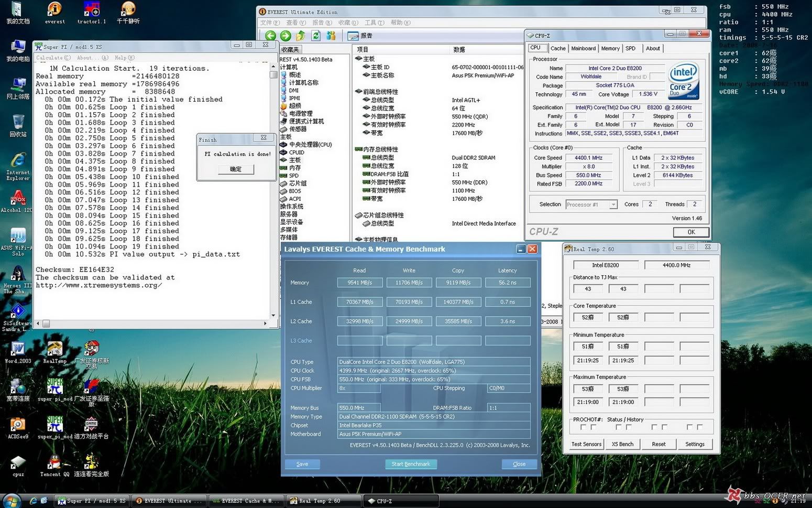Viewport: 812px width, 508px height.
Task: Open Settings in Real Temp
Action: pyautogui.click(x=695, y=444)
